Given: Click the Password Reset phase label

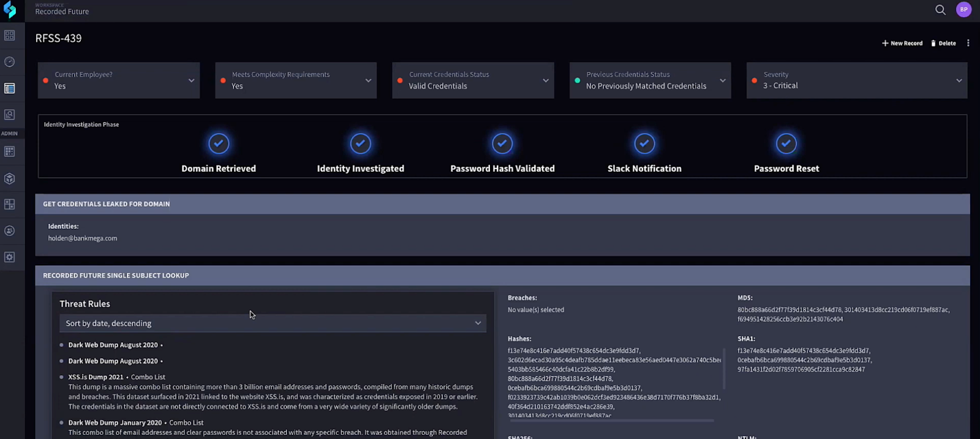Looking at the screenshot, I should pos(786,169).
